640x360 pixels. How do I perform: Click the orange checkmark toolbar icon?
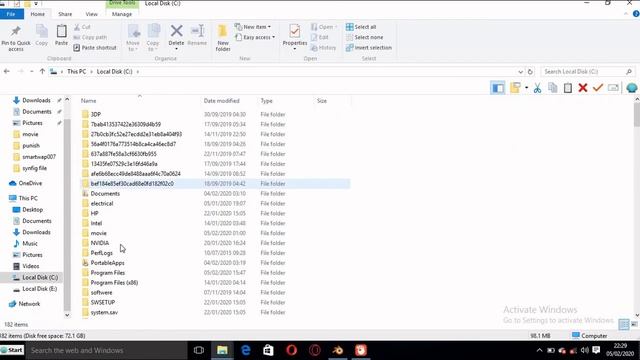[x=598, y=88]
